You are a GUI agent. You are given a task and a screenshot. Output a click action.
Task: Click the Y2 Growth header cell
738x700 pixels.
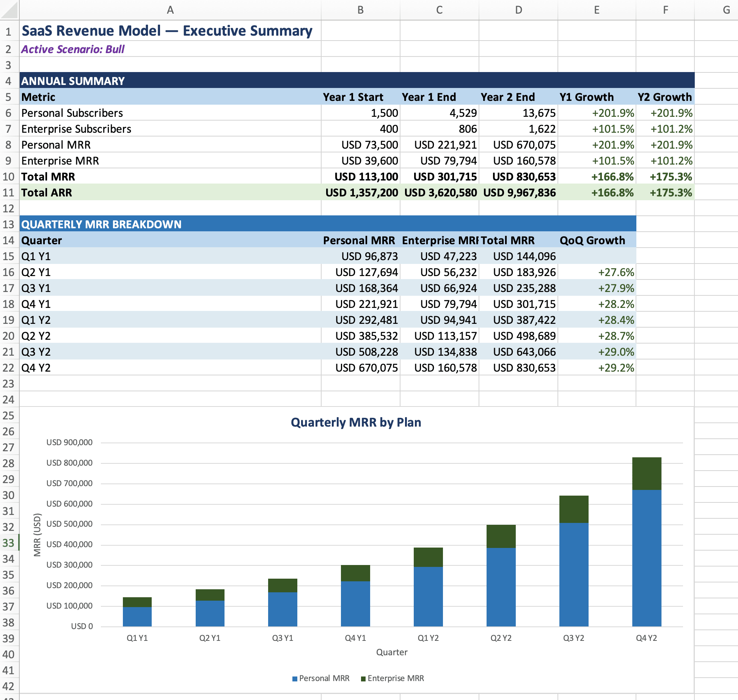click(x=664, y=97)
